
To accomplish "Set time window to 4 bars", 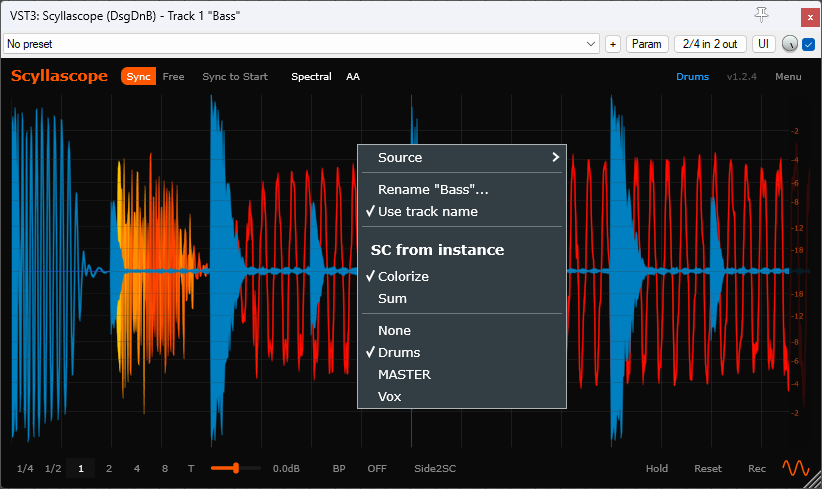I will [x=137, y=469].
